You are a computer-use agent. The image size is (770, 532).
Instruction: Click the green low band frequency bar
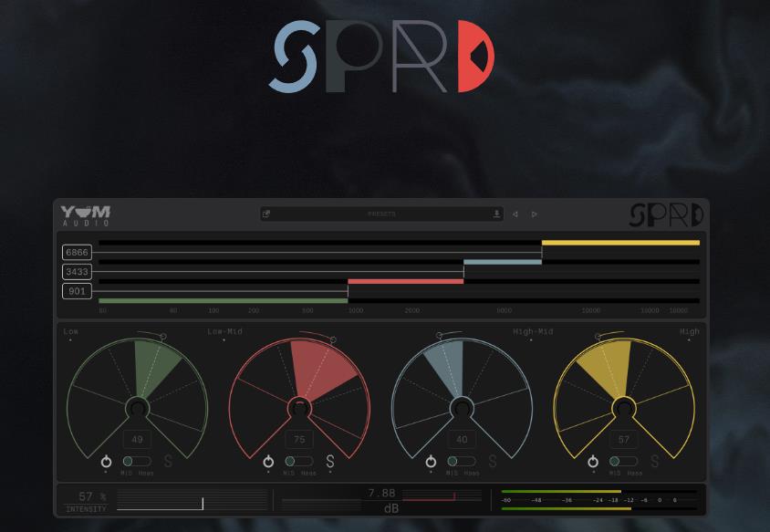pyautogui.click(x=224, y=300)
